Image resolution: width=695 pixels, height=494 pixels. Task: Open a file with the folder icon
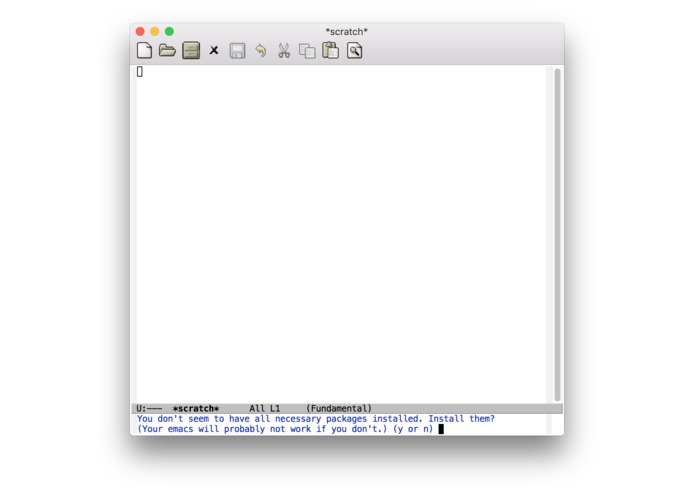point(167,51)
